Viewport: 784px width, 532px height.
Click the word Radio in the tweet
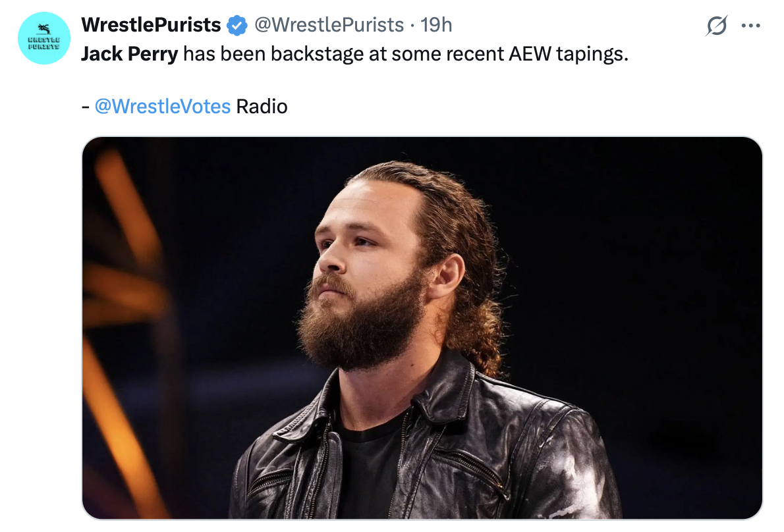(262, 107)
